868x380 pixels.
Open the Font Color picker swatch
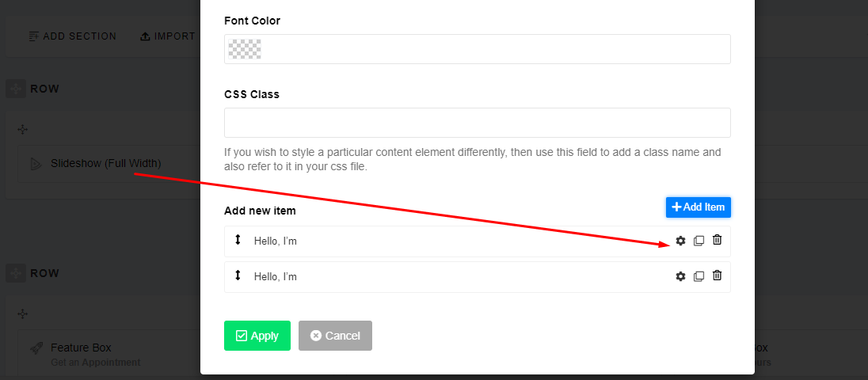(244, 49)
